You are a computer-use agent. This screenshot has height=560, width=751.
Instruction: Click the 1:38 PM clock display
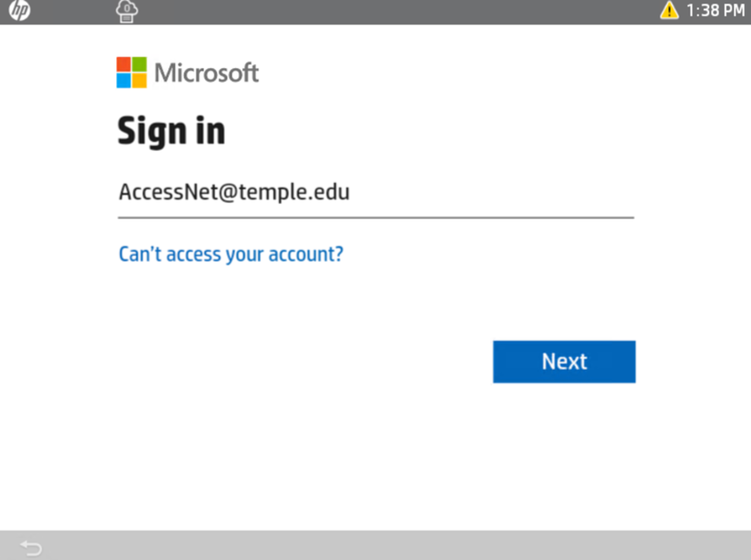coord(715,10)
